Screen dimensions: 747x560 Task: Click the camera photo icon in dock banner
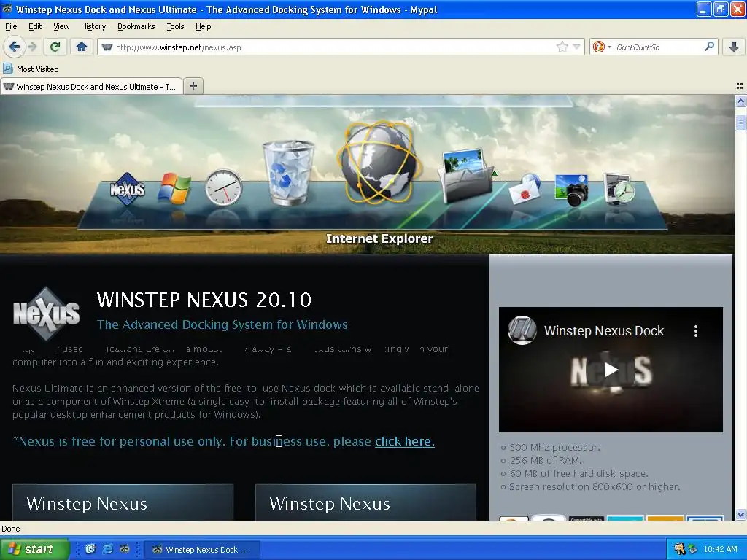point(571,190)
